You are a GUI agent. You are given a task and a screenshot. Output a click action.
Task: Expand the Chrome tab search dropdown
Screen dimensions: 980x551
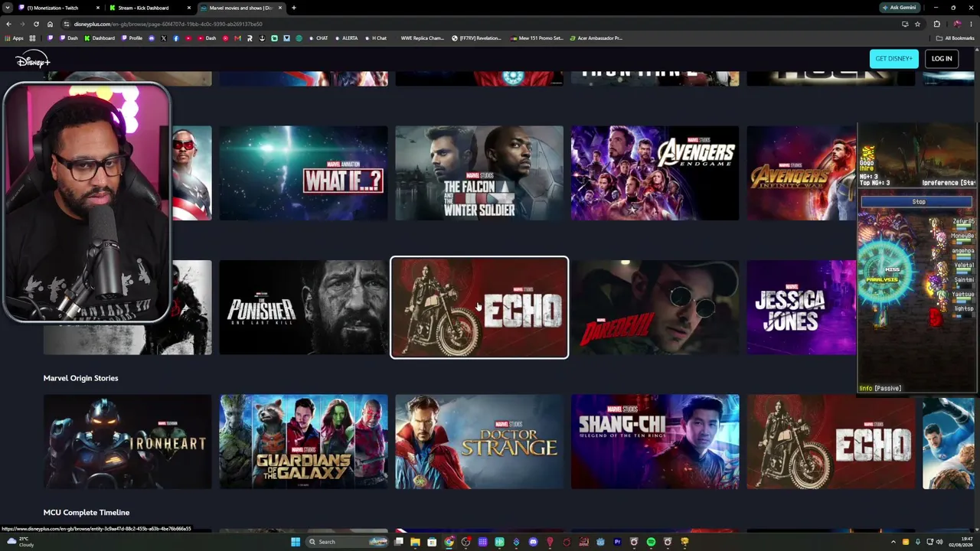coord(8,8)
